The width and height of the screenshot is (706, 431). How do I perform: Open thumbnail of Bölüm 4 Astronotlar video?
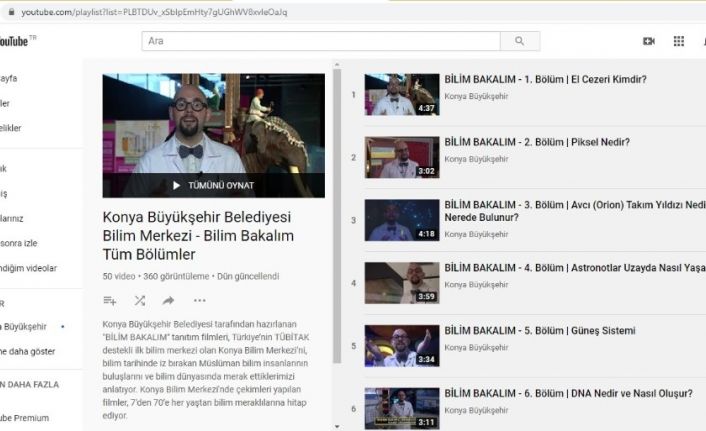(x=401, y=283)
